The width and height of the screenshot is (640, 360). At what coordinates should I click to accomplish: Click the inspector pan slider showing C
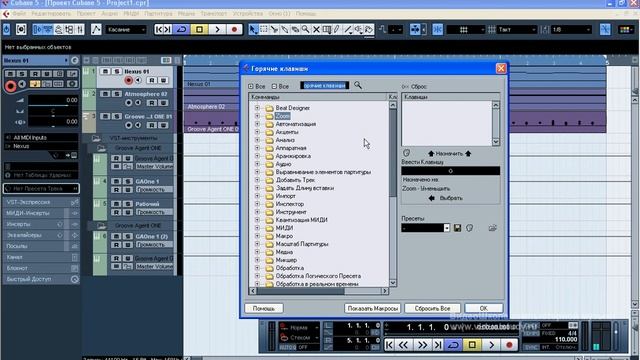[53, 111]
